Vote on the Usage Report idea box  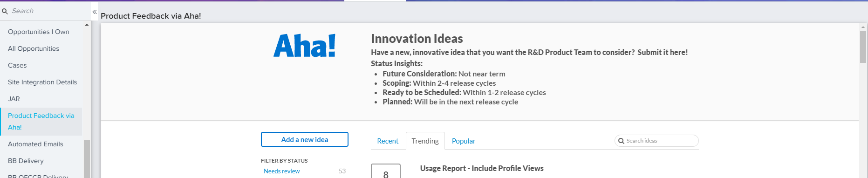click(386, 171)
